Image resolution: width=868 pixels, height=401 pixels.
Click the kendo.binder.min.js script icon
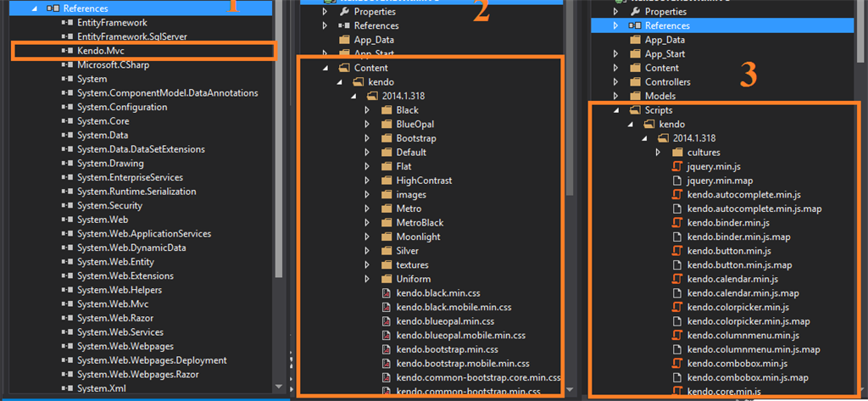coord(676,223)
